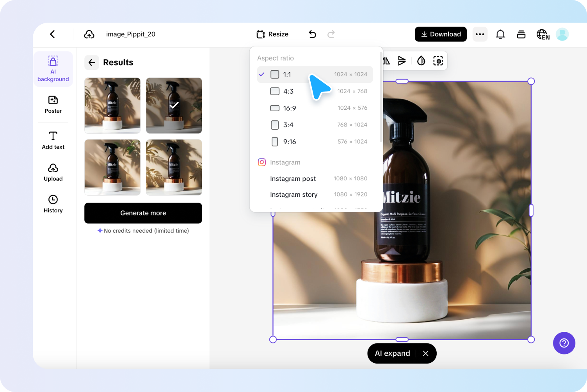Check the 16:9 aspect ratio option

(x=275, y=108)
